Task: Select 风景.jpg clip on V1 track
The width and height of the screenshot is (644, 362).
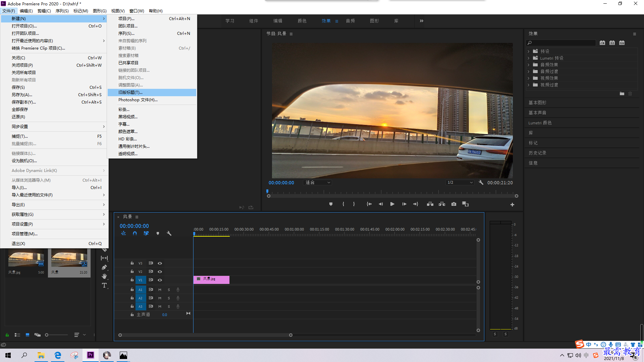Action: pos(211,280)
